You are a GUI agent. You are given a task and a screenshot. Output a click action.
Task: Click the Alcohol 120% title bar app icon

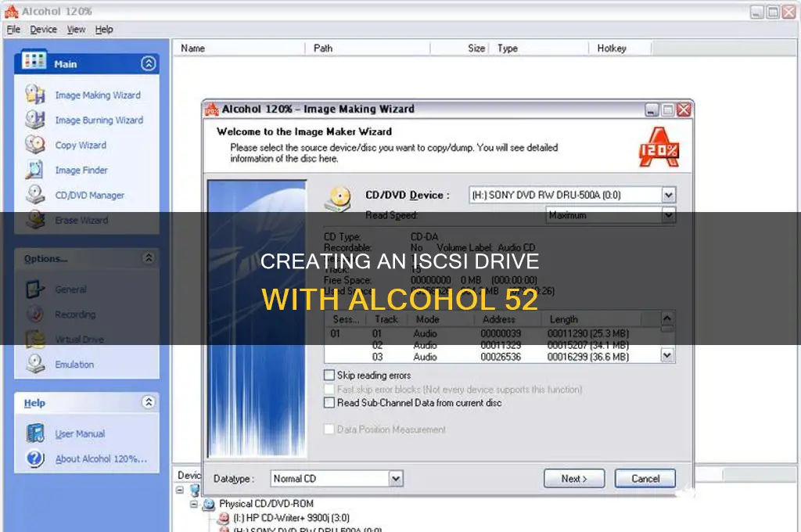coord(11,11)
